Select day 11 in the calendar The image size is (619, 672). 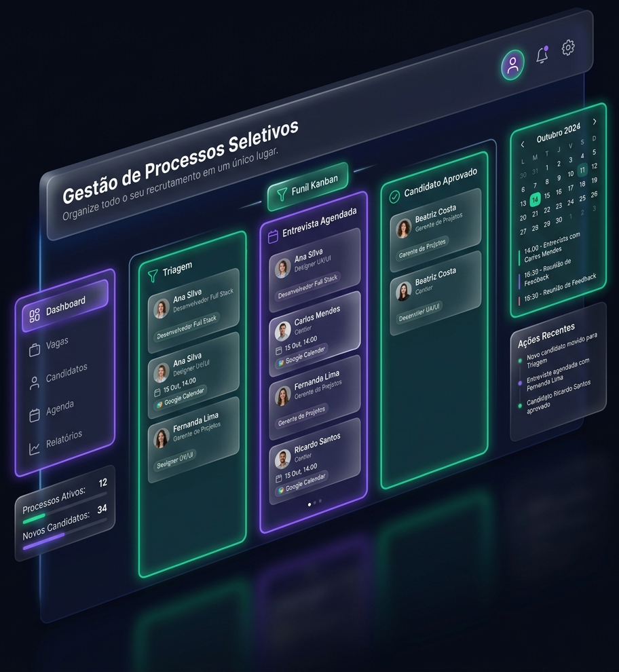[x=582, y=170]
